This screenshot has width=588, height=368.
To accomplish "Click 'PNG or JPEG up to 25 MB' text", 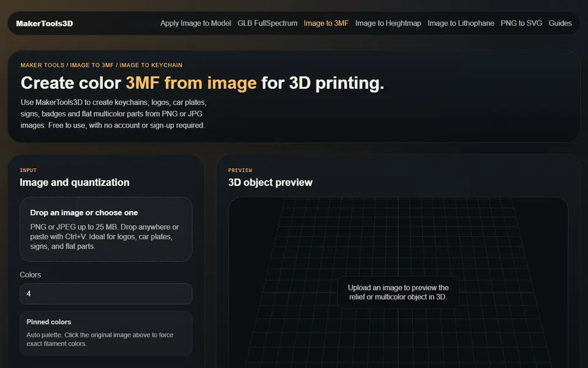I will 105,237.
